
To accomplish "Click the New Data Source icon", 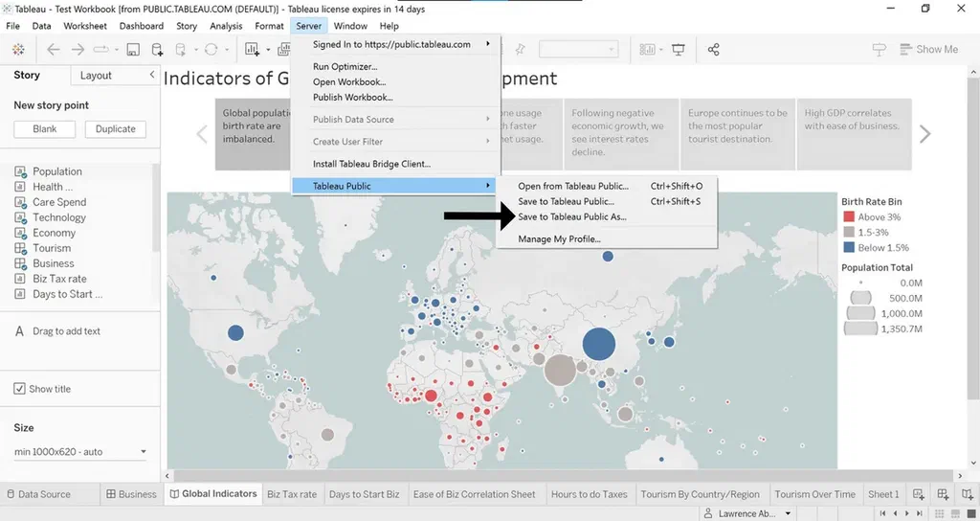I will coord(158,50).
